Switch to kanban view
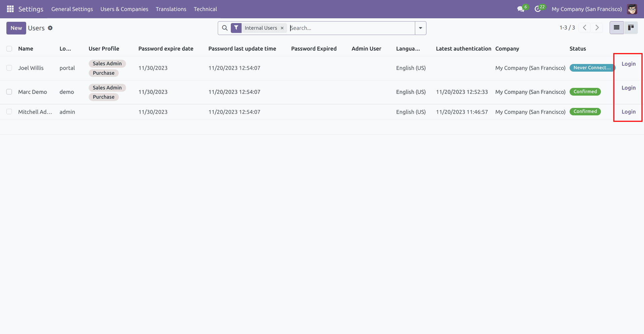Viewport: 644px width, 334px height. click(631, 28)
